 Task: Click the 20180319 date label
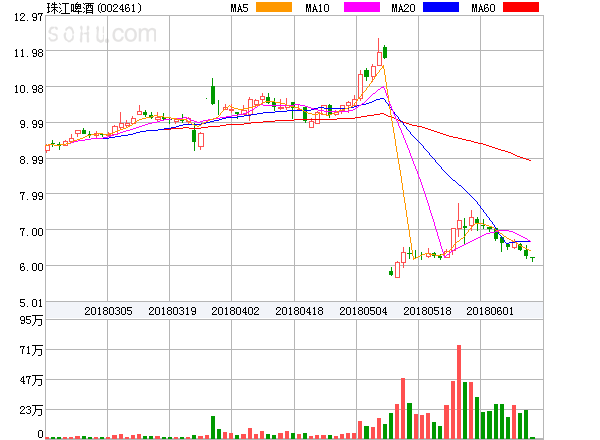[172, 311]
